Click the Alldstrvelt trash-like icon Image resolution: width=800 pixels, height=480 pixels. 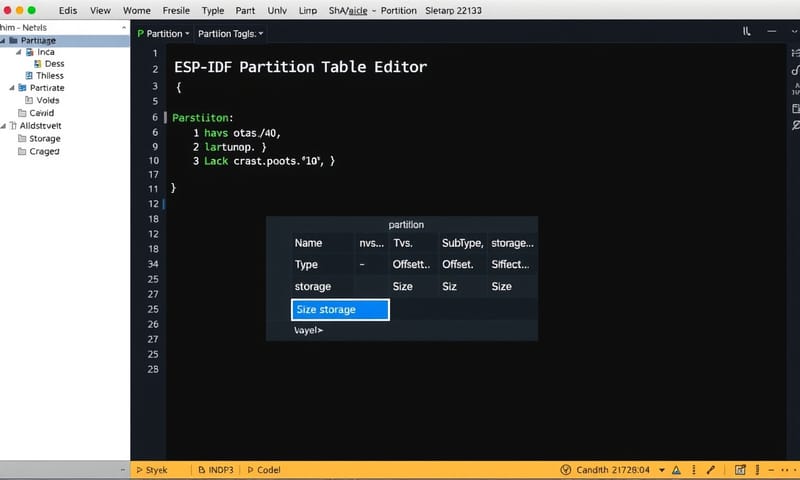click(13, 125)
